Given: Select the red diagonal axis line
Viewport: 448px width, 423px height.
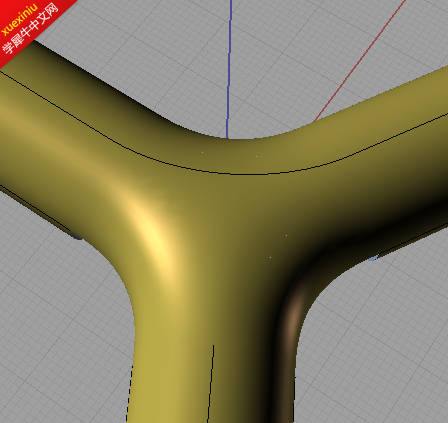Looking at the screenshot, I should click(x=360, y=61).
